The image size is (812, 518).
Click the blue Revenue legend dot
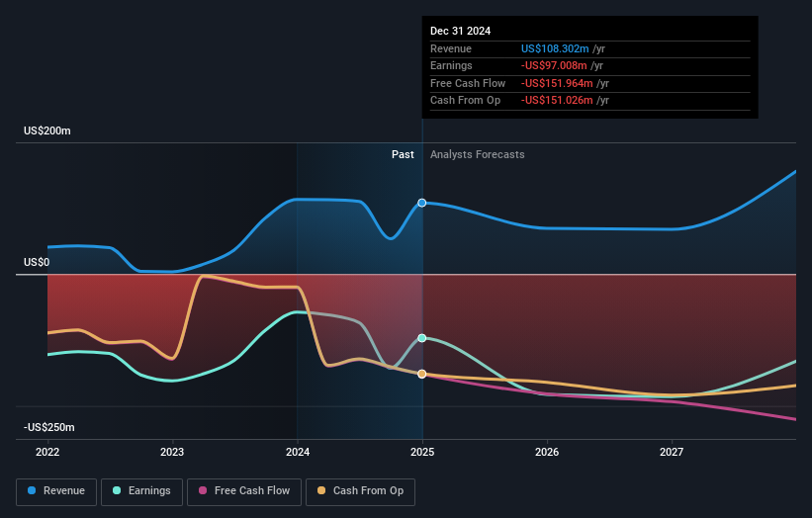tap(32, 490)
